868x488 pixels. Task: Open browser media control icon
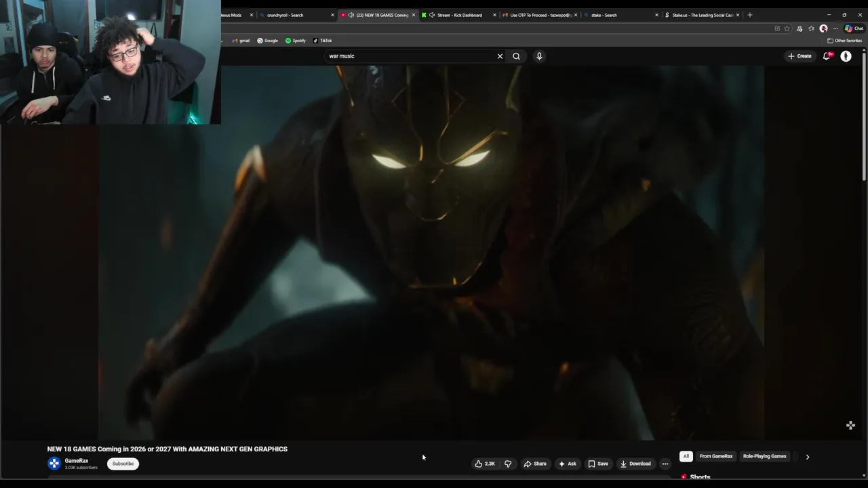coord(800,28)
